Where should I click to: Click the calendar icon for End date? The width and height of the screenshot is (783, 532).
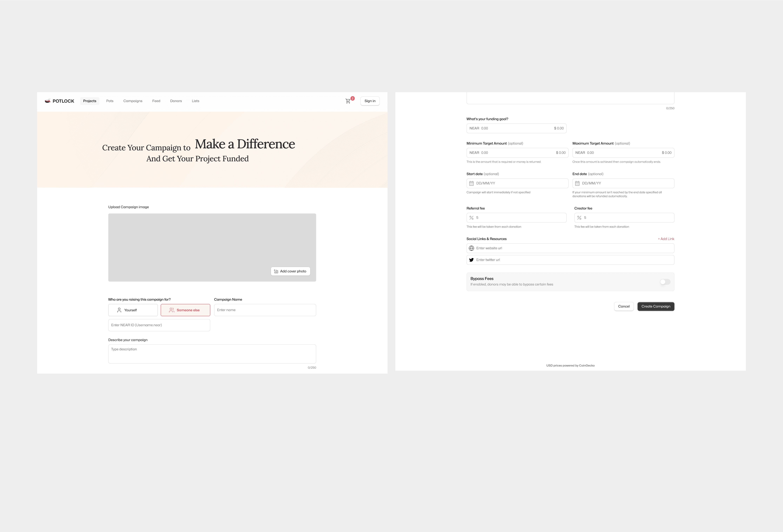pyautogui.click(x=577, y=183)
